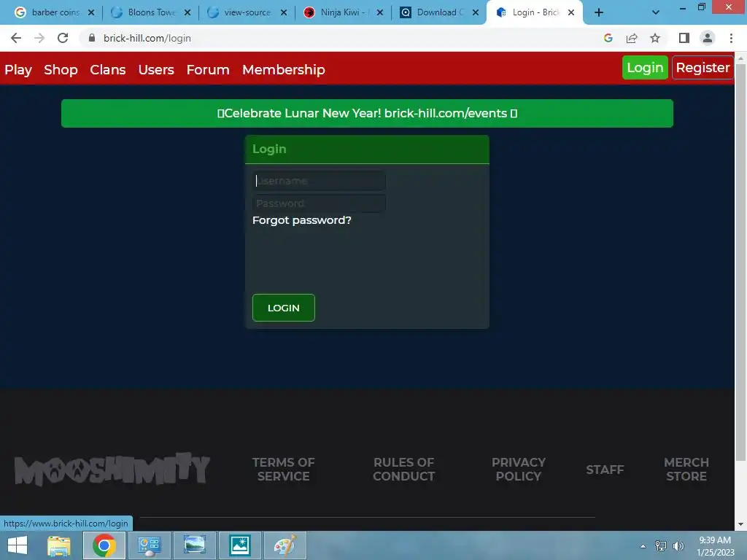Click the address bar URL
Image resolution: width=747 pixels, height=560 pixels.
click(147, 38)
